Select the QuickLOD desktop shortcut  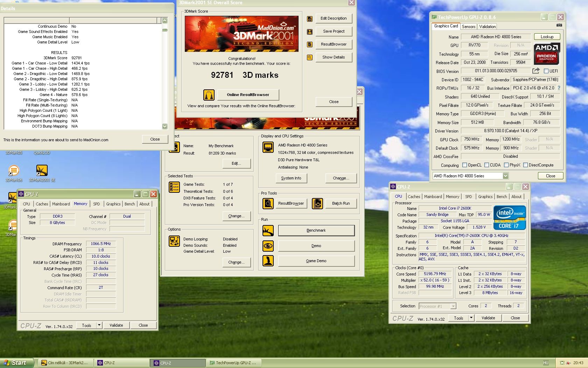[42, 152]
